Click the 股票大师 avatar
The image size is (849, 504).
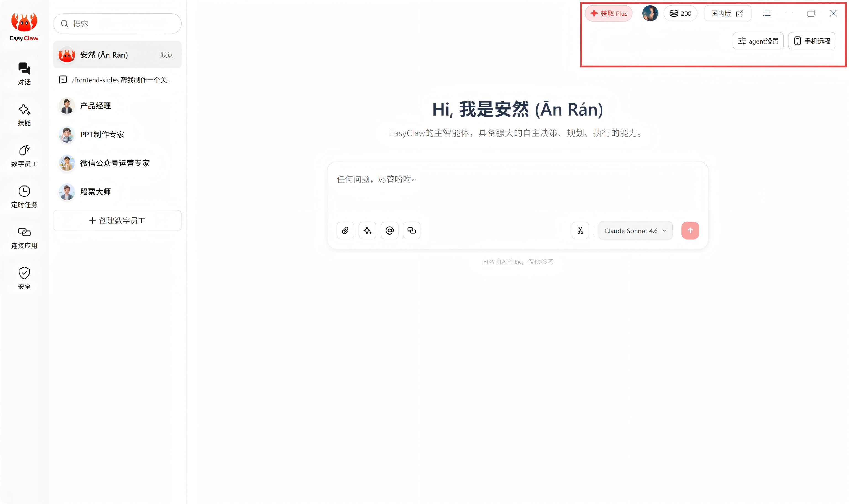click(67, 192)
